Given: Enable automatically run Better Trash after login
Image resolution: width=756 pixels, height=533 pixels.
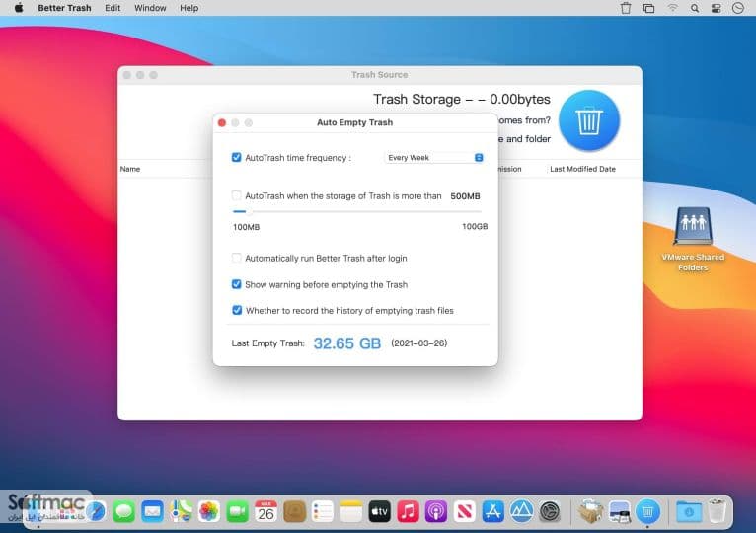Looking at the screenshot, I should (236, 258).
